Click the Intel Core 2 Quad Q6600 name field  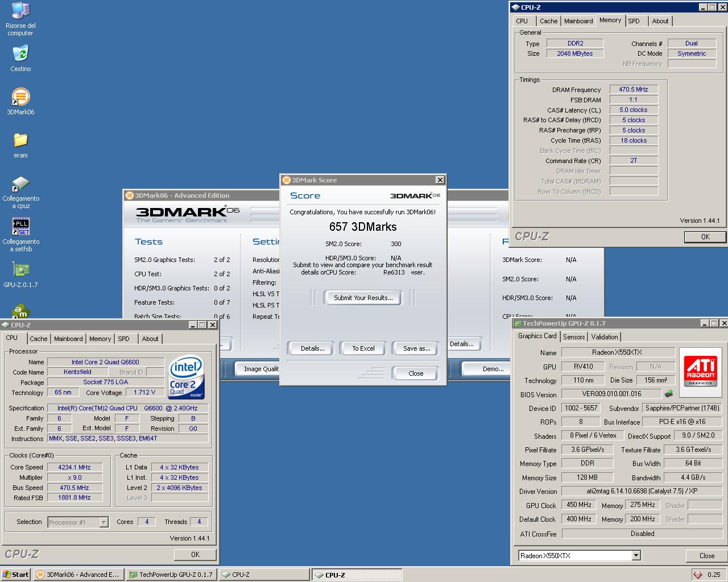coord(105,362)
